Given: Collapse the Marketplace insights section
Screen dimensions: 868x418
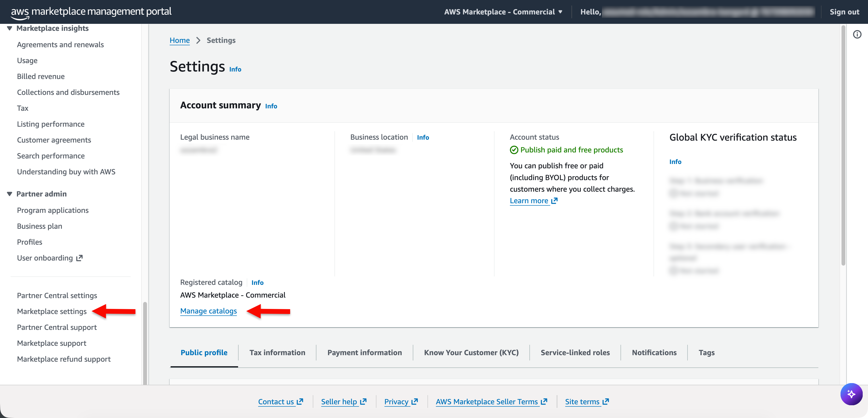Looking at the screenshot, I should coord(9,28).
